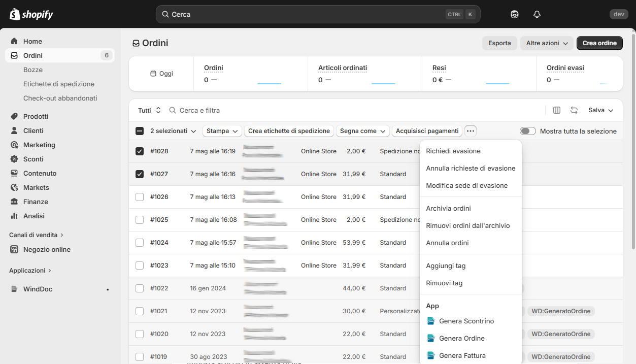Open the Segna come dropdown

[362, 131]
